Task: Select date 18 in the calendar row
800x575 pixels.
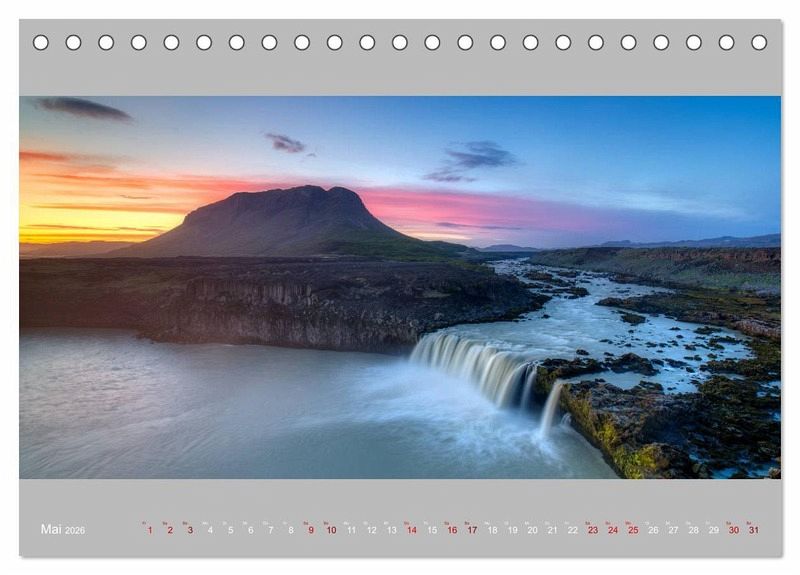Action: point(492,530)
